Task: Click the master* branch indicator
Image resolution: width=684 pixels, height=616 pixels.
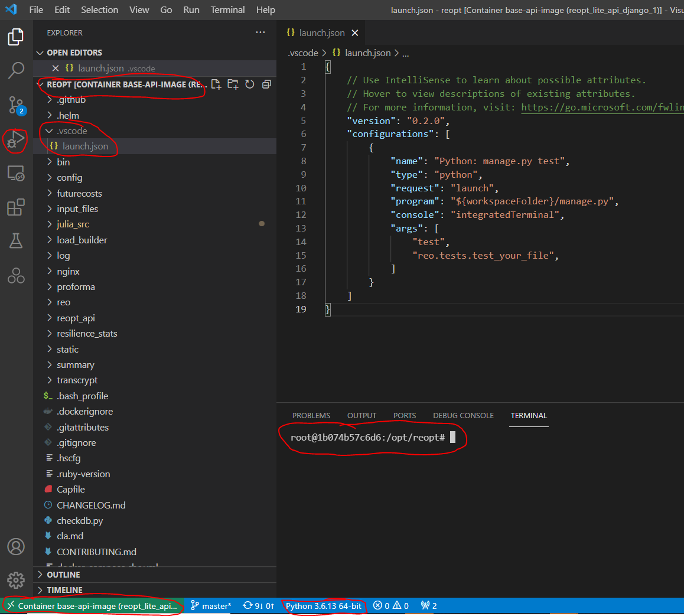Action: pos(211,605)
